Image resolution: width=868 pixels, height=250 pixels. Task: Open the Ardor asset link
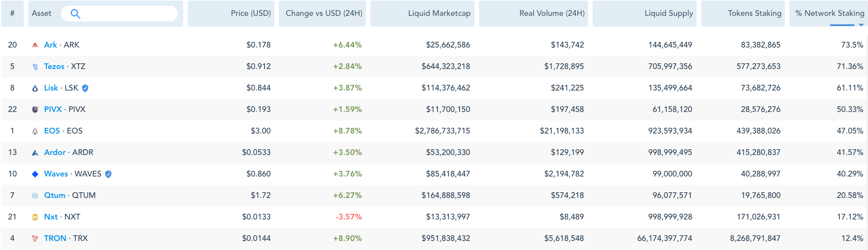click(55, 152)
